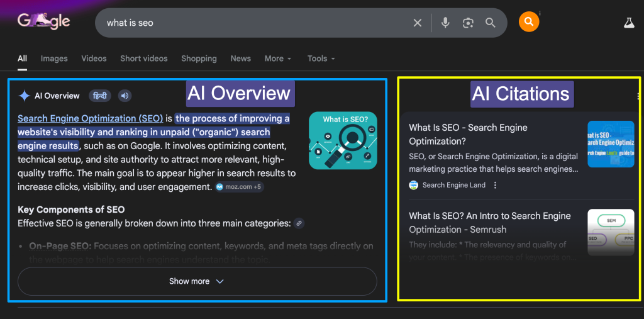This screenshot has width=644, height=319.
Task: Open Search Engine Land result options menu
Action: pos(496,185)
